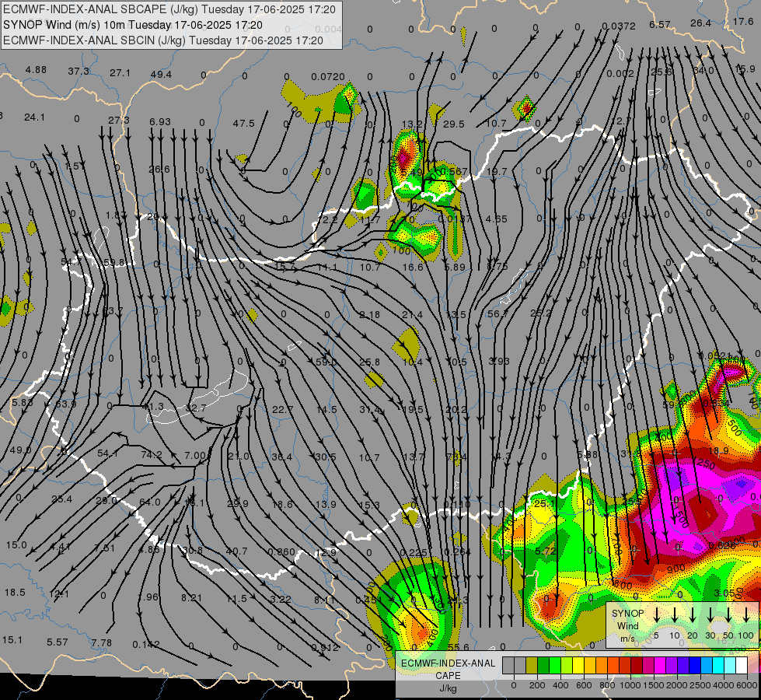Pick the pure blue CAPE legend swatch
The height and width of the screenshot is (700, 761).
pos(694,666)
